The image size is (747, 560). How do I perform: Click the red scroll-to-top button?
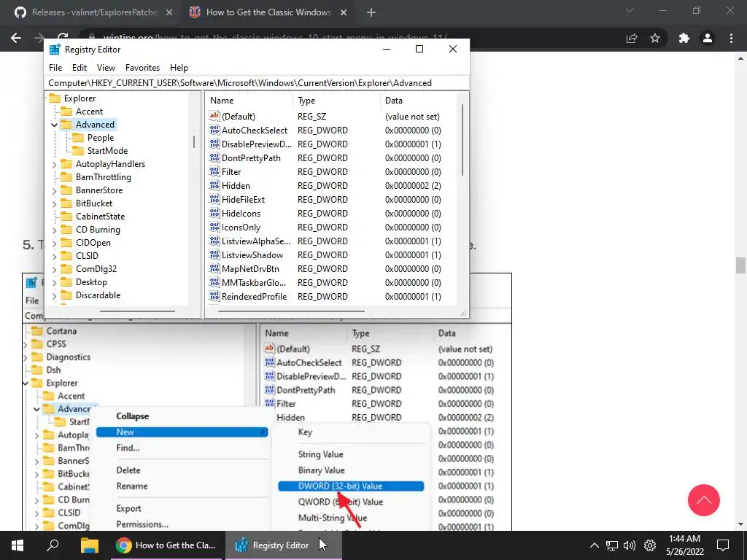coord(704,500)
